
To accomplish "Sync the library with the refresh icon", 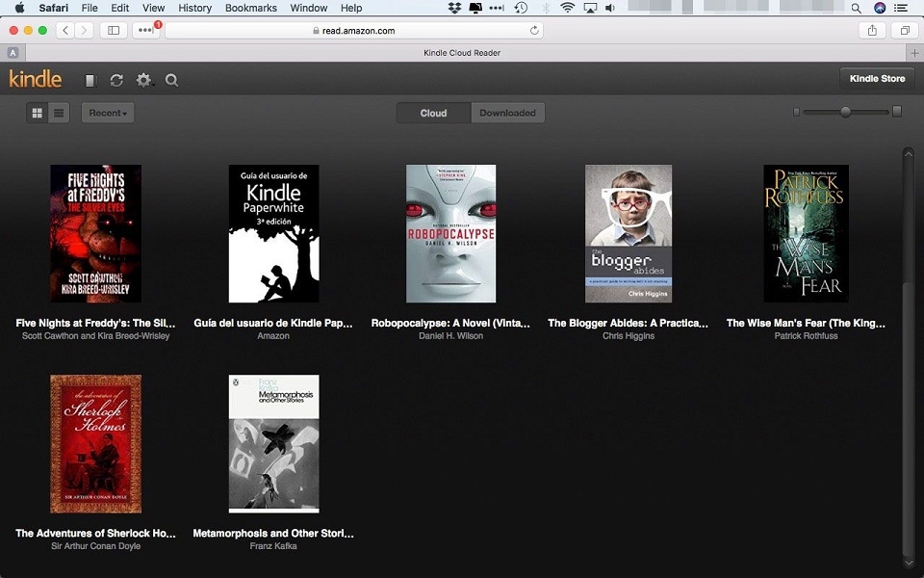I will point(116,81).
